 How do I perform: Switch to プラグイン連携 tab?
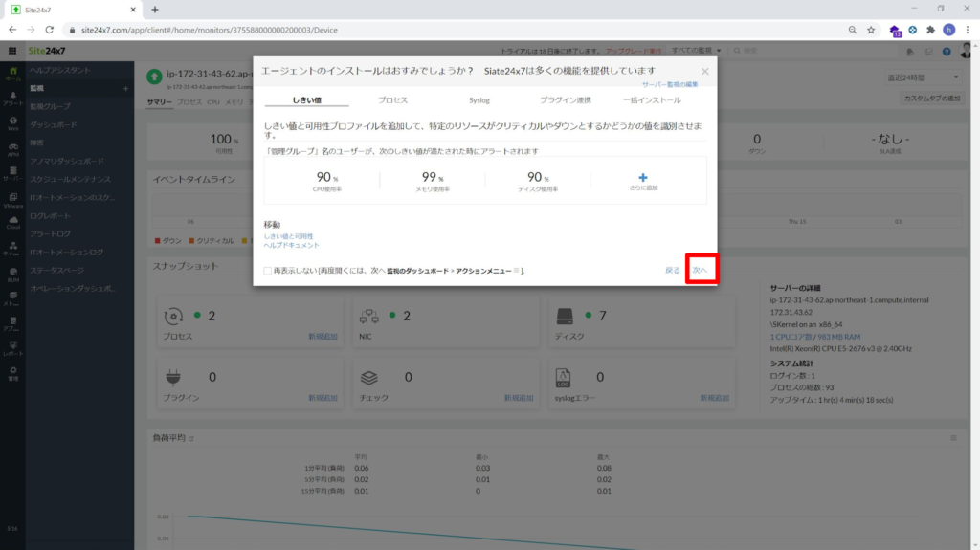[566, 100]
